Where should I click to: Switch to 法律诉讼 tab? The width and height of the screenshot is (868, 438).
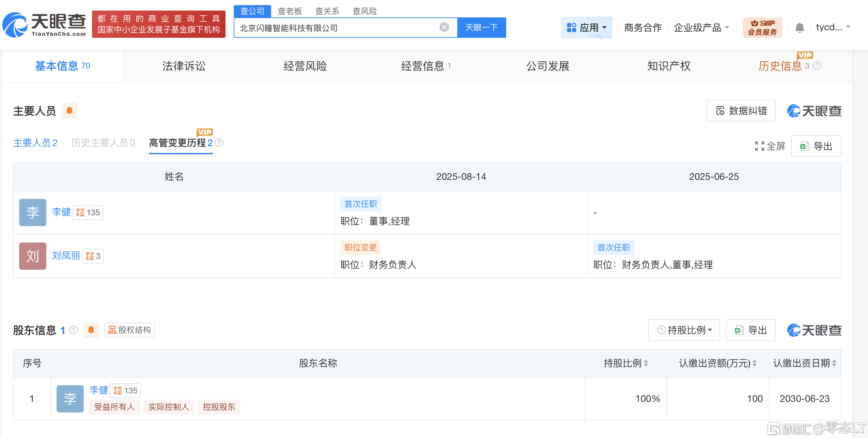pyautogui.click(x=184, y=66)
